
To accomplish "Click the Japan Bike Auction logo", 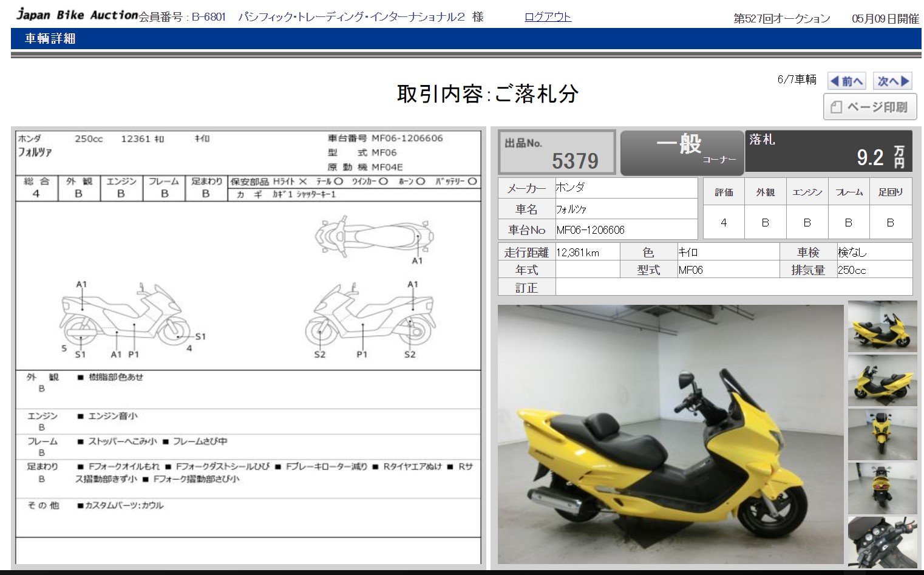I will point(76,15).
